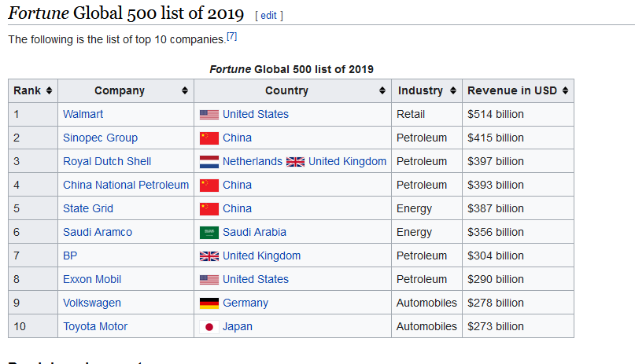Select Petroleum cell in BP row

point(426,256)
